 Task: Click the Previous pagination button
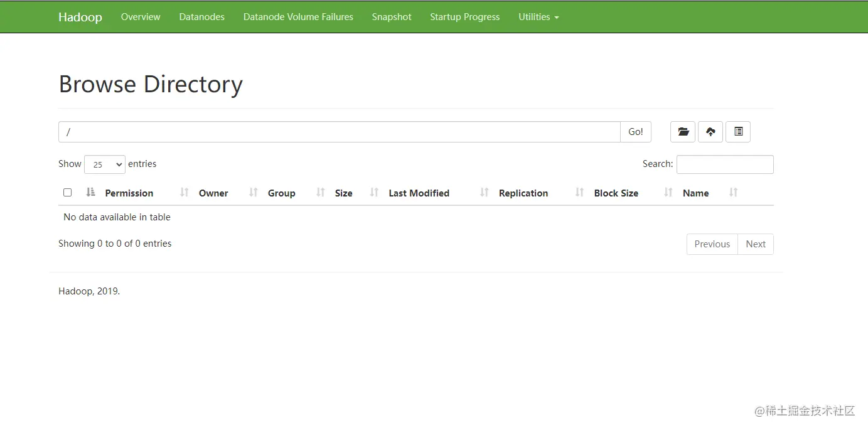tap(712, 244)
